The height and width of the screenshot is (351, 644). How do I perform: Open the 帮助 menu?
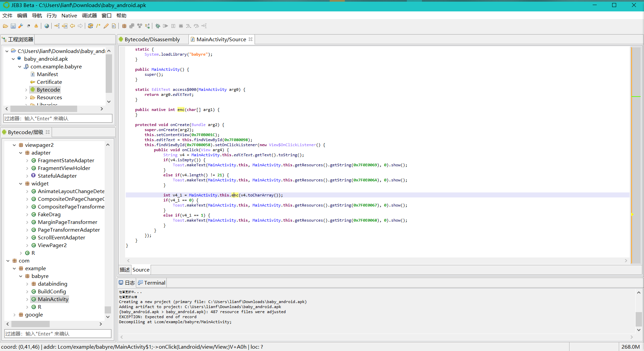(121, 16)
